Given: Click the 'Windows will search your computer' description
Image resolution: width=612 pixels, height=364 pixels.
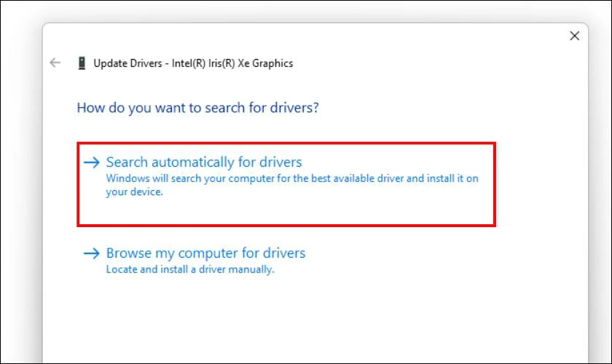Looking at the screenshot, I should click(x=292, y=185).
